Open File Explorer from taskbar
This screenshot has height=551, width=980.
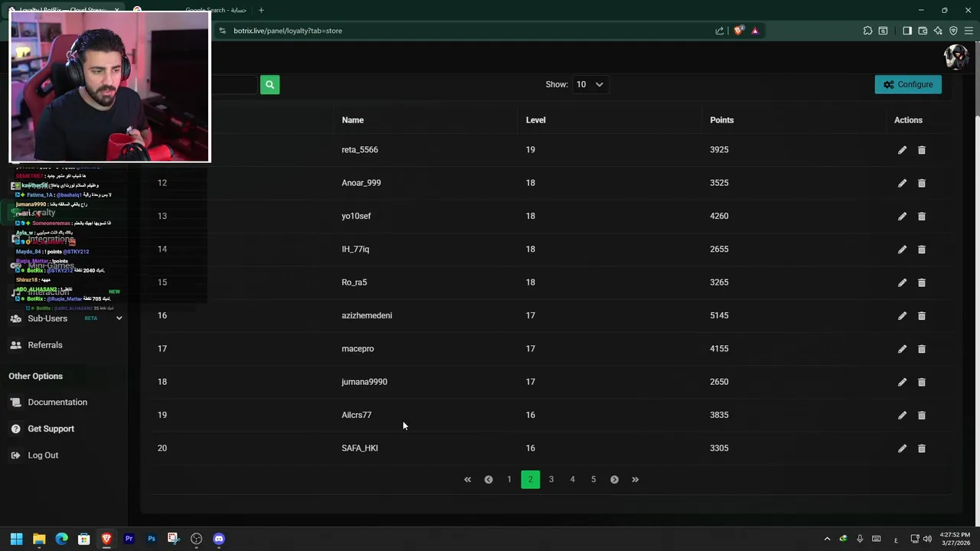(x=39, y=539)
